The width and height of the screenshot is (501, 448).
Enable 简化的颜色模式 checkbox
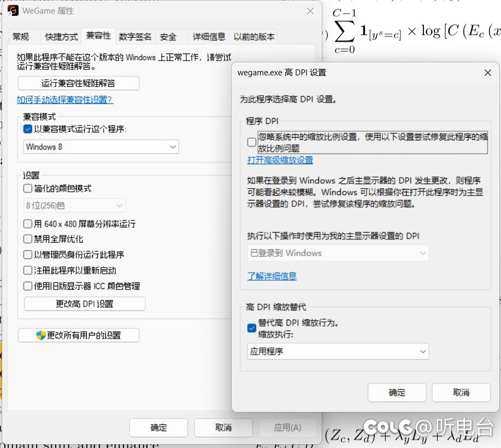[x=28, y=188]
